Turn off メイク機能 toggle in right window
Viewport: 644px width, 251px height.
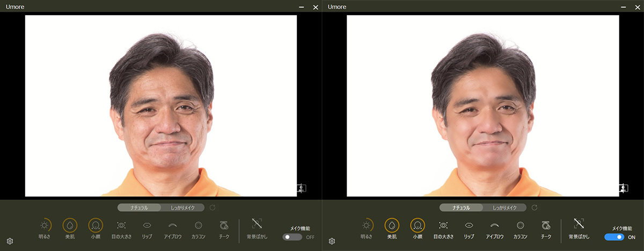point(614,237)
